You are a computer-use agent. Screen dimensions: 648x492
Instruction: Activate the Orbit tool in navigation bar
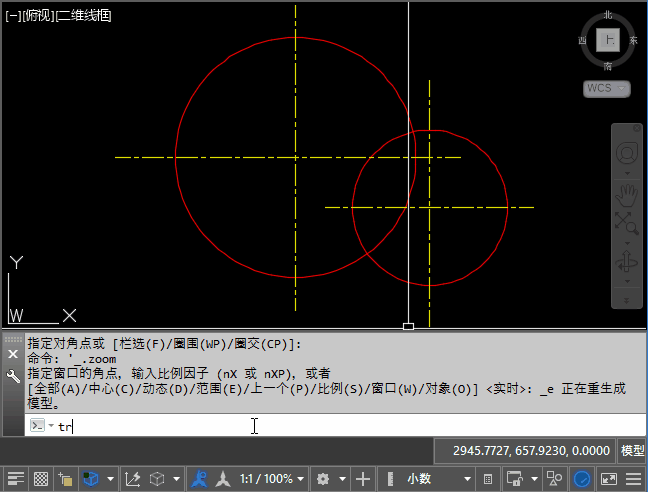tap(627, 260)
